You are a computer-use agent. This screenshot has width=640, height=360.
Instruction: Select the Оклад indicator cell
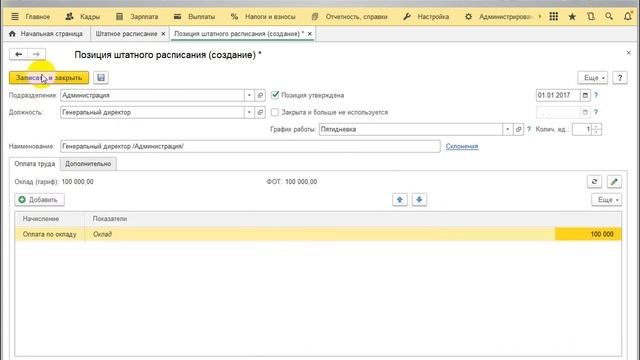pyautogui.click(x=320, y=234)
